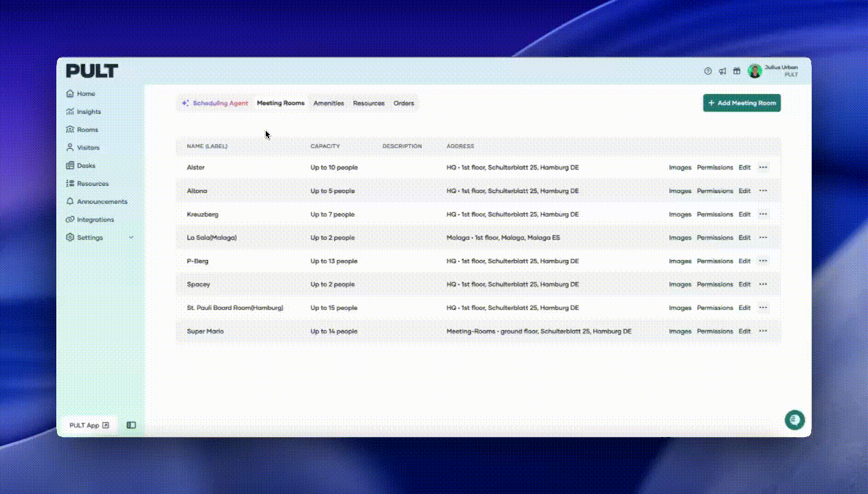Go to Insights in the sidebar

point(88,112)
